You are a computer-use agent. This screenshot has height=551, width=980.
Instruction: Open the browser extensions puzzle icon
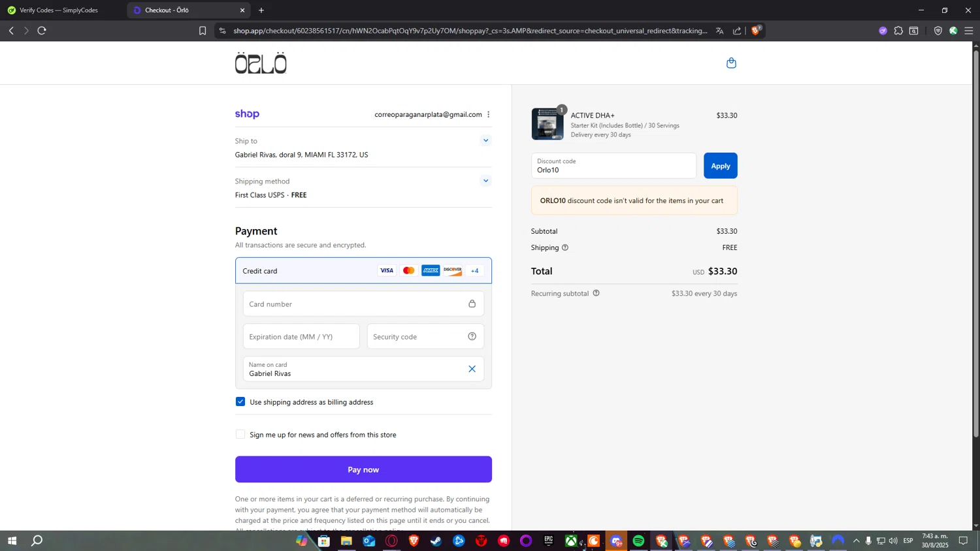(898, 31)
